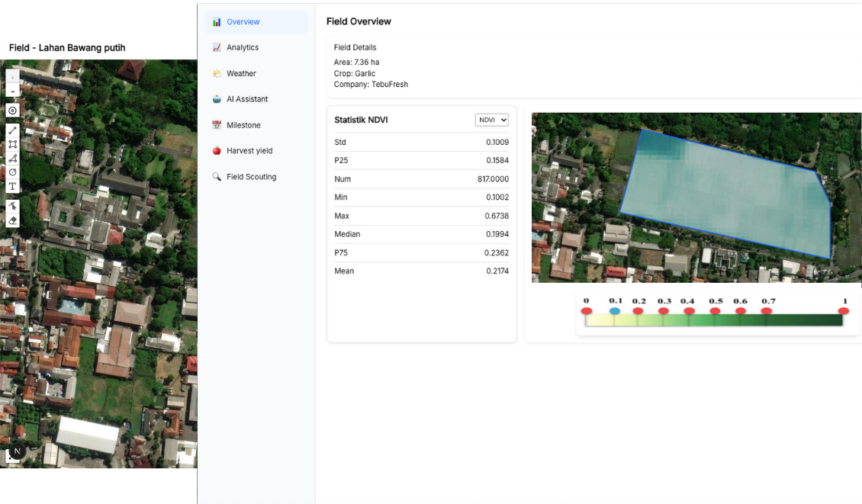Image resolution: width=862 pixels, height=504 pixels.
Task: Click the round black N badge
Action: [x=17, y=451]
